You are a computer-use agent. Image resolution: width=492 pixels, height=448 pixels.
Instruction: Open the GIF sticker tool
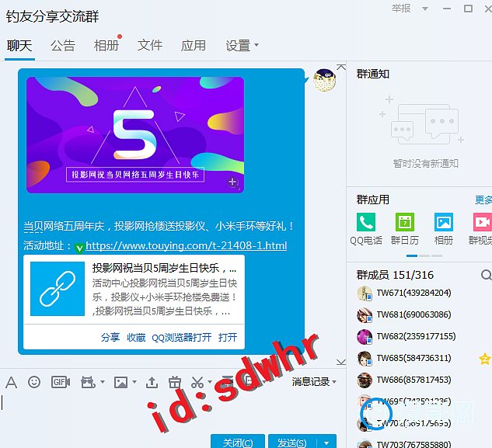[61, 382]
